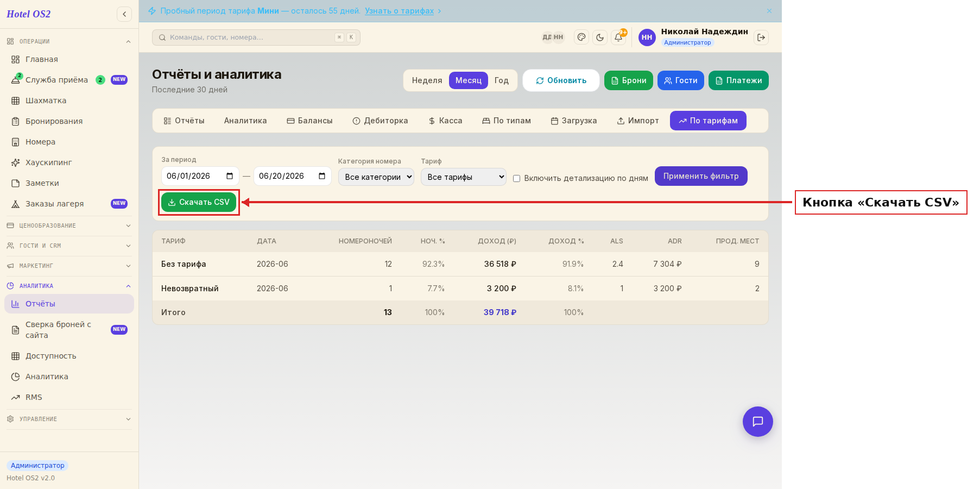Expand the Ценообразование section

tap(69, 225)
